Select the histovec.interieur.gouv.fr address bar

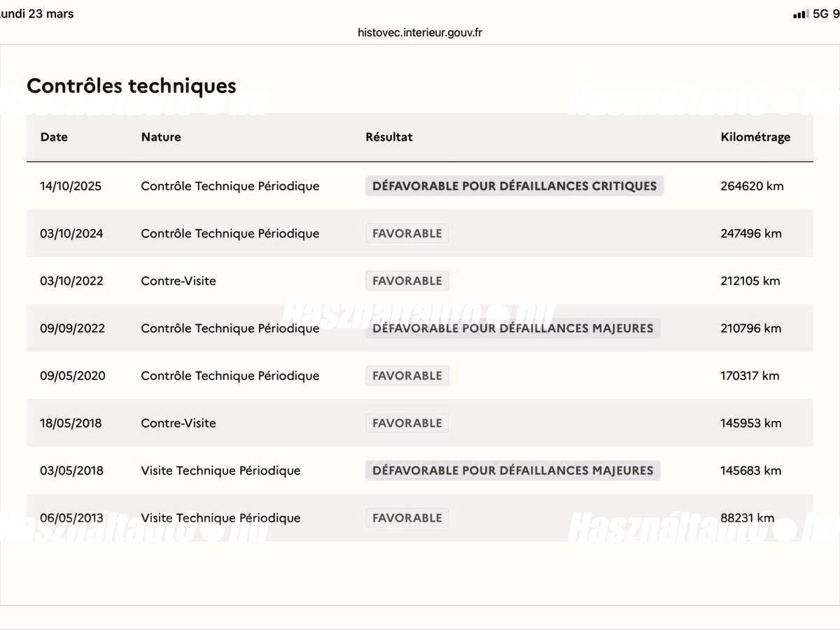(419, 32)
